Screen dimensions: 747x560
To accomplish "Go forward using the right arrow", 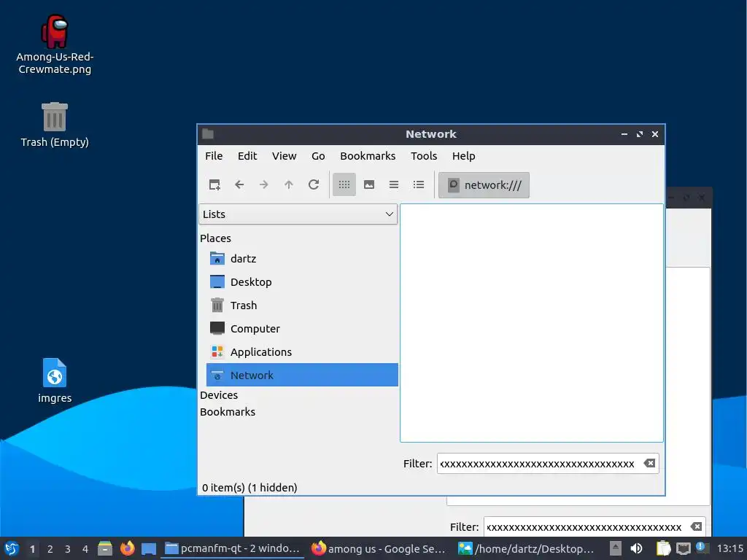I will pyautogui.click(x=264, y=184).
